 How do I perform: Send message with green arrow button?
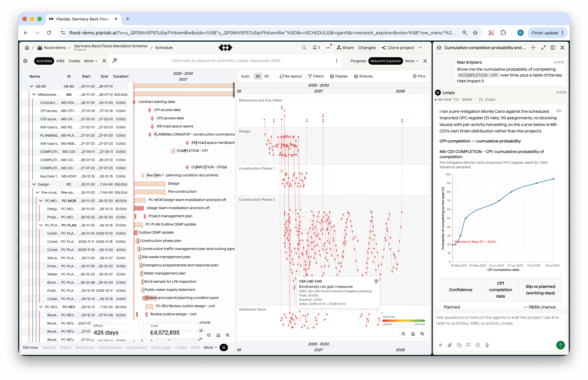point(560,345)
